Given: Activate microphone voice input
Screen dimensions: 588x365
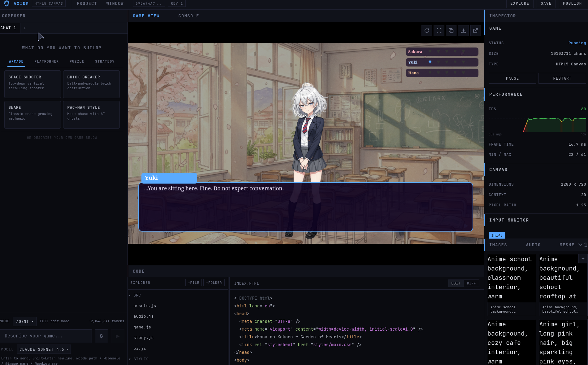Looking at the screenshot, I should coord(101,336).
